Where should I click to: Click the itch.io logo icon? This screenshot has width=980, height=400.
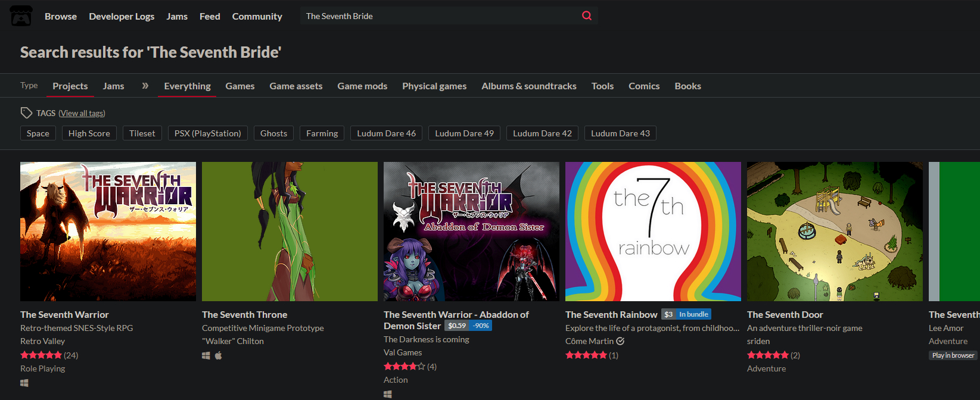[21, 16]
